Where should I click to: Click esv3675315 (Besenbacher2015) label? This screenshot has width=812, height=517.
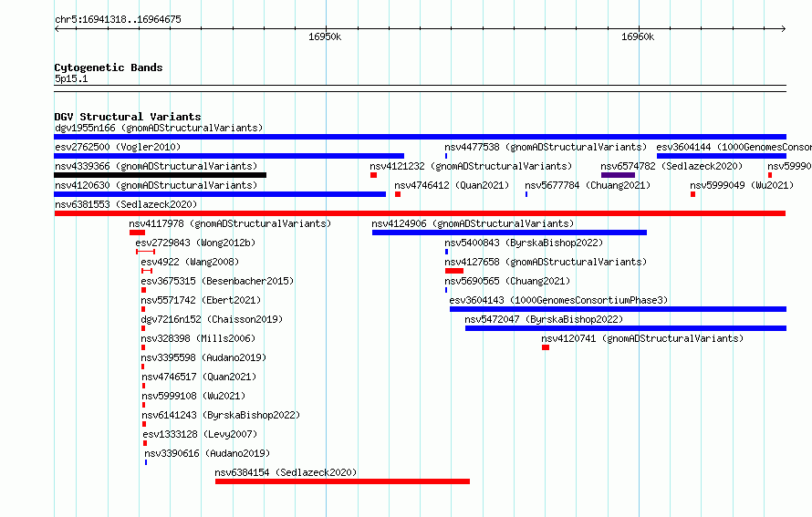217,281
